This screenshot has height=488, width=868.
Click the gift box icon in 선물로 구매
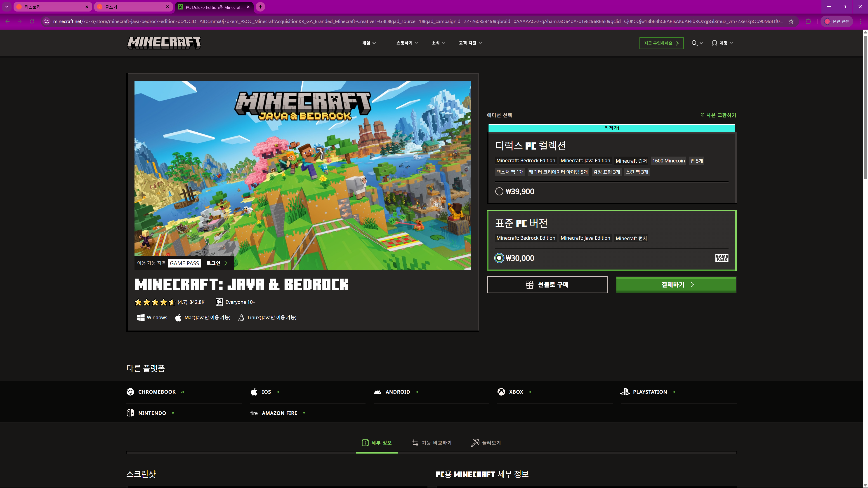point(529,285)
